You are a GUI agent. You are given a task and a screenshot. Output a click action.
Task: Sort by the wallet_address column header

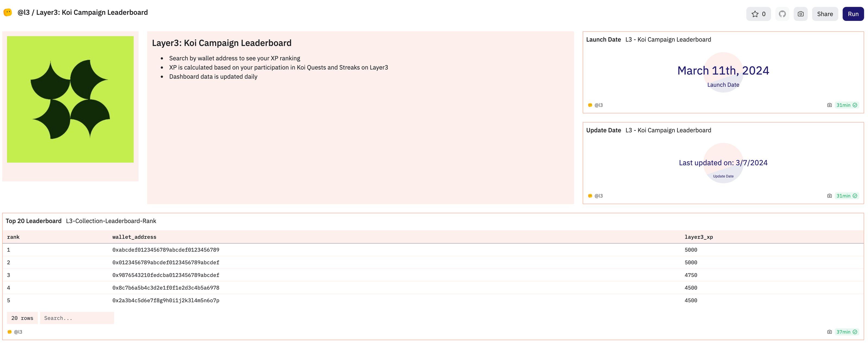pyautogui.click(x=134, y=237)
